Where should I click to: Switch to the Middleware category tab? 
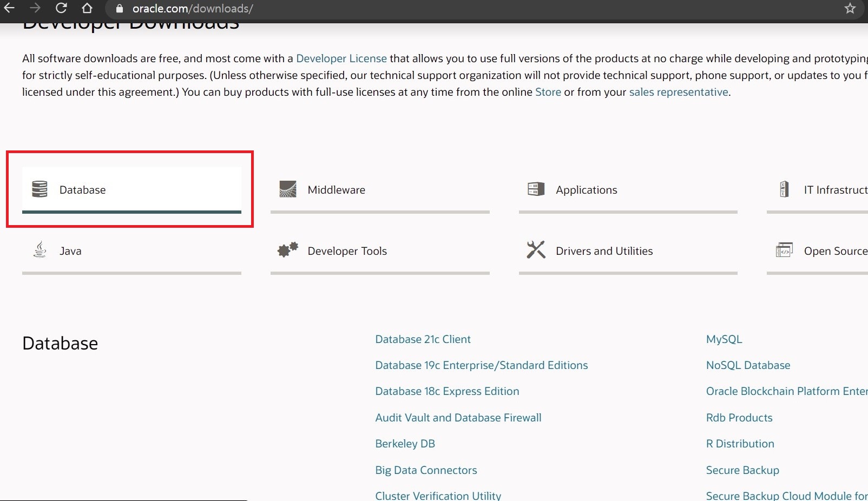pyautogui.click(x=380, y=190)
